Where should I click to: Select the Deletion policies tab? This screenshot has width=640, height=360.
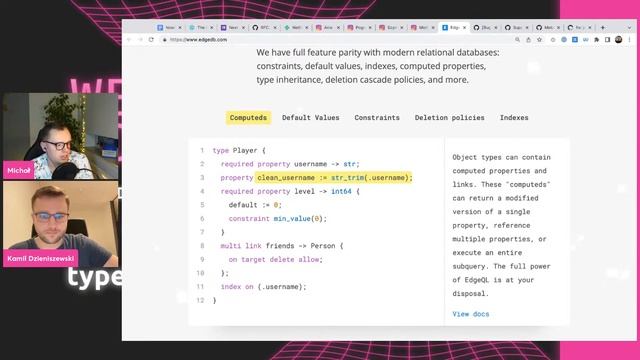point(449,118)
